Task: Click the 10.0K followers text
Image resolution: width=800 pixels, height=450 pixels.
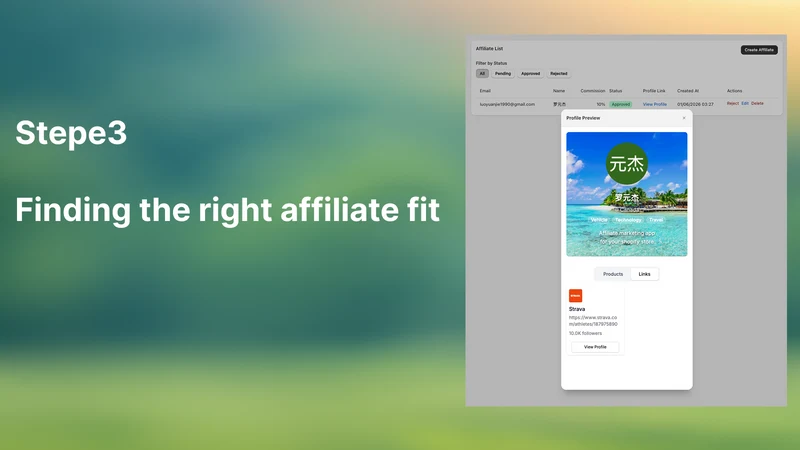Action: 585,333
